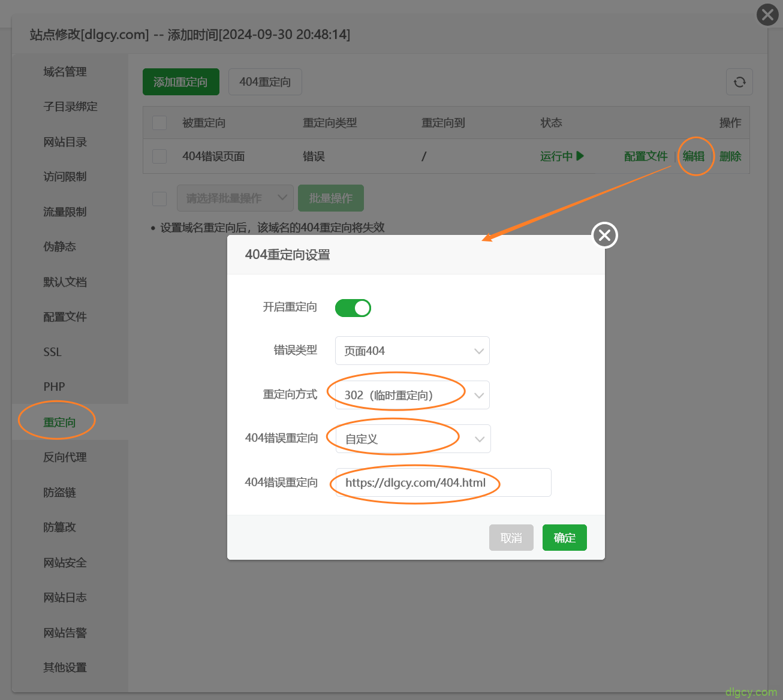Screen dimensions: 783x700
Task: Click the 错误 type cell in the row
Action: tap(314, 156)
